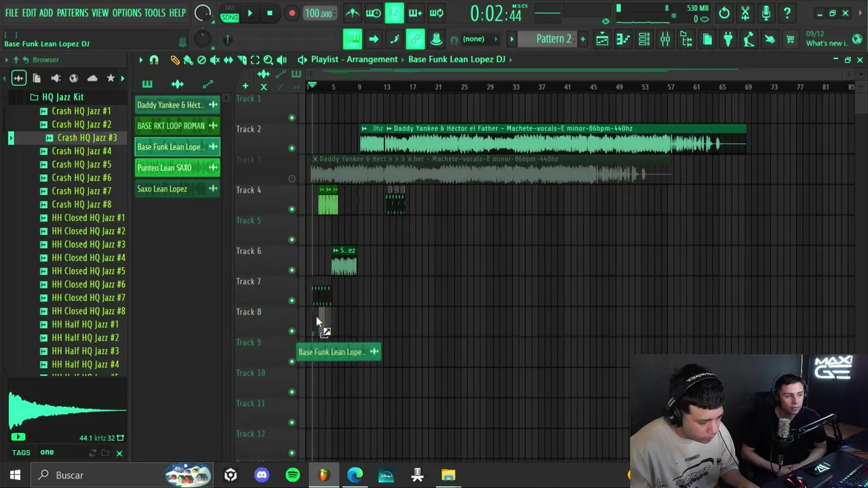Open the FILE menu

pyautogui.click(x=12, y=13)
